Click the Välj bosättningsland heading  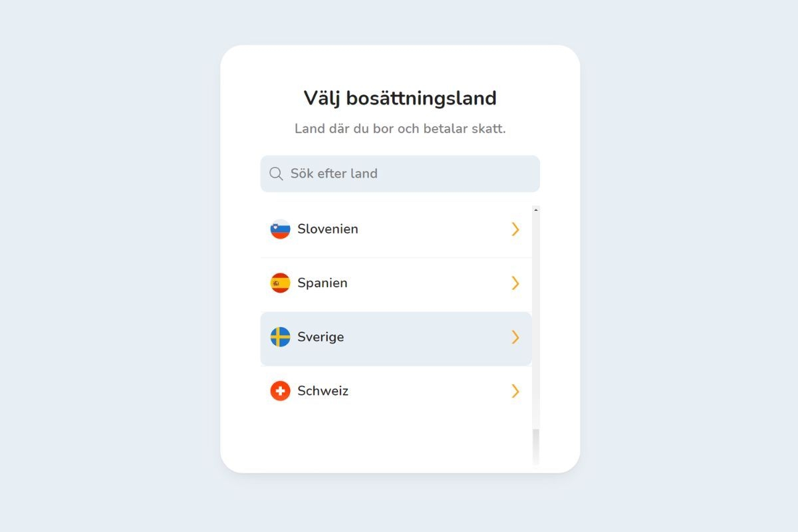(400, 98)
